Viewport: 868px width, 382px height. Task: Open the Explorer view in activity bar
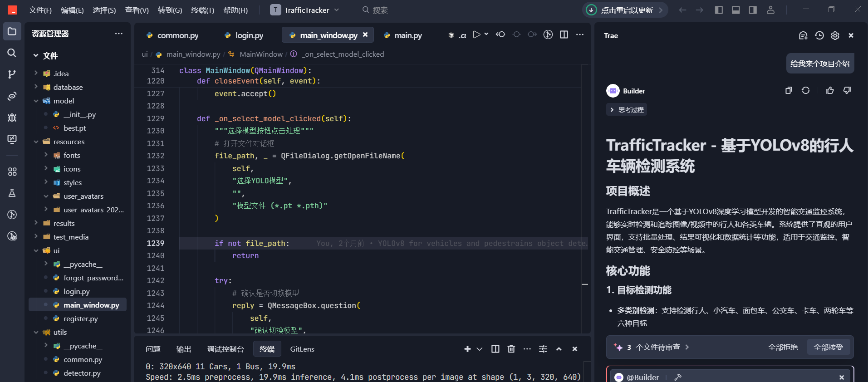[x=12, y=32]
